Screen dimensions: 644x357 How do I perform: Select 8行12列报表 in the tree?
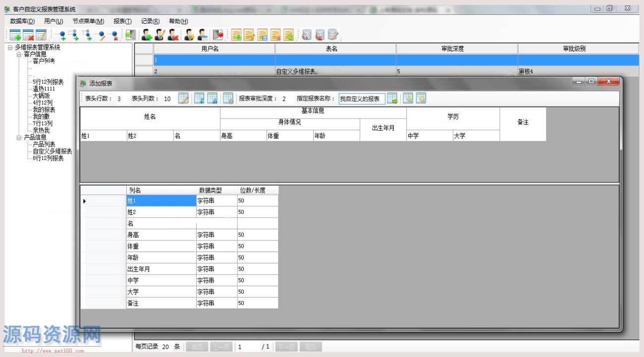(x=48, y=158)
